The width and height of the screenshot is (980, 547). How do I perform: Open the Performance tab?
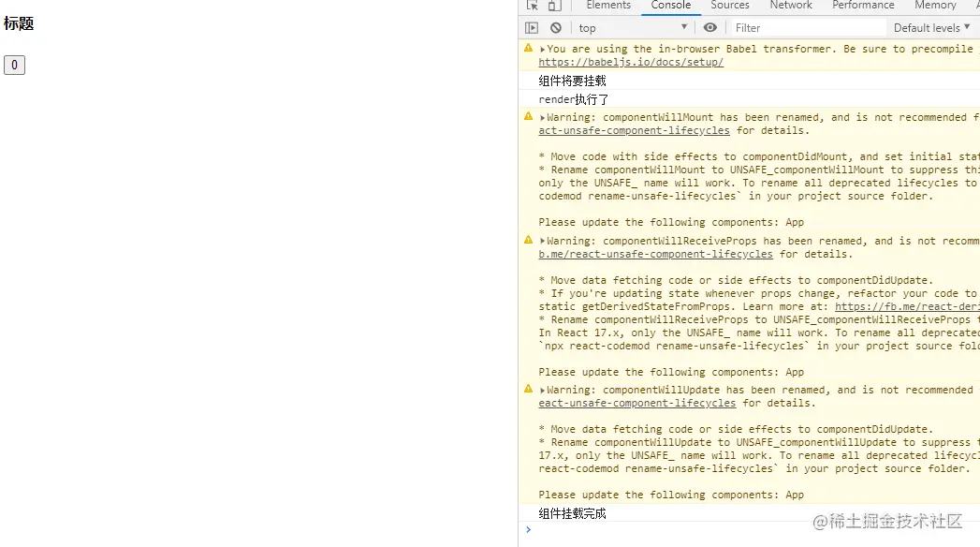863,6
